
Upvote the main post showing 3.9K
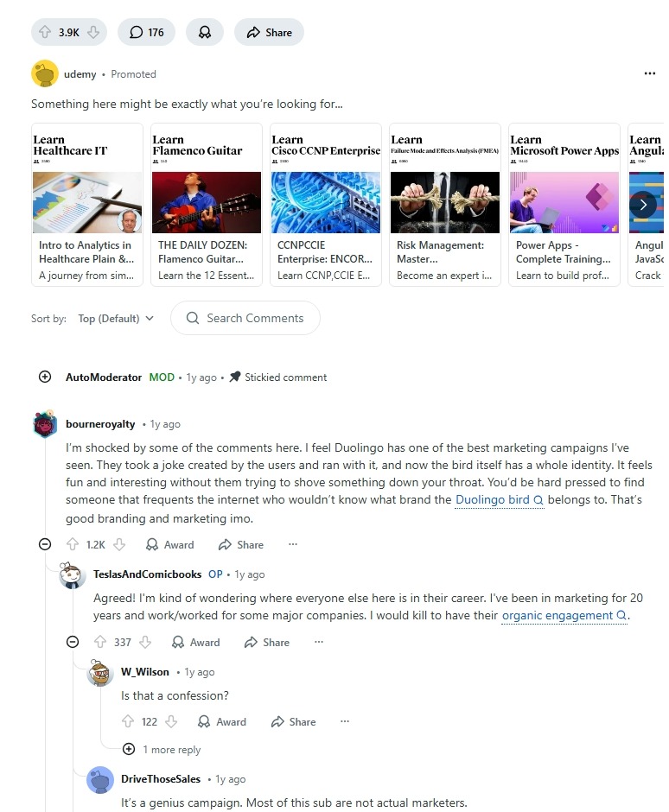(45, 32)
